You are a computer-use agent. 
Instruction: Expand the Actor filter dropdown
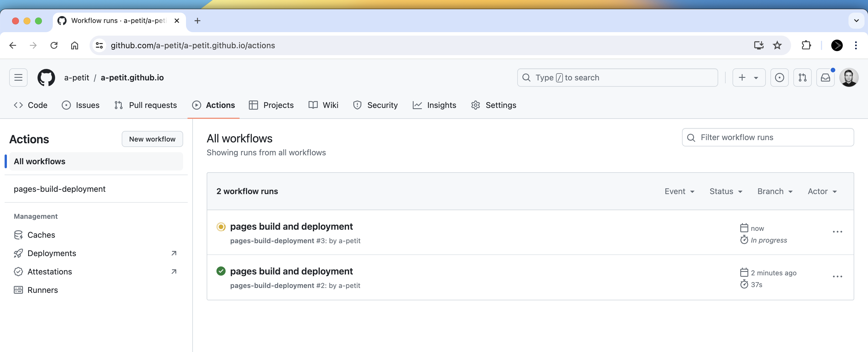[x=822, y=191]
